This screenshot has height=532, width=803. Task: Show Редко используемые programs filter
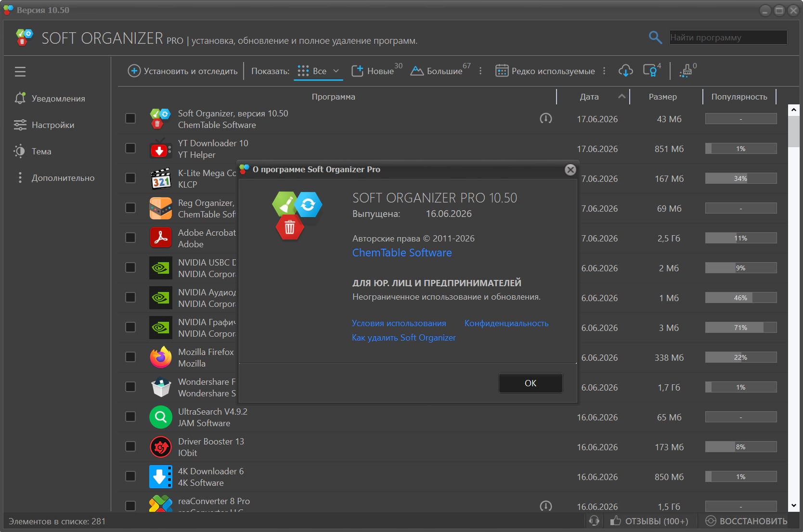click(x=545, y=71)
